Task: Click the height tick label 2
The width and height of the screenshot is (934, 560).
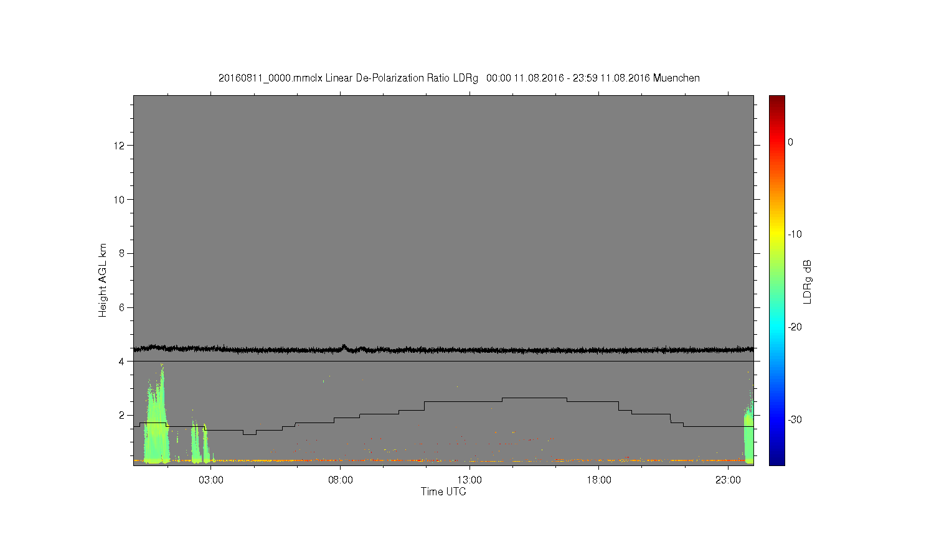Action: (122, 415)
